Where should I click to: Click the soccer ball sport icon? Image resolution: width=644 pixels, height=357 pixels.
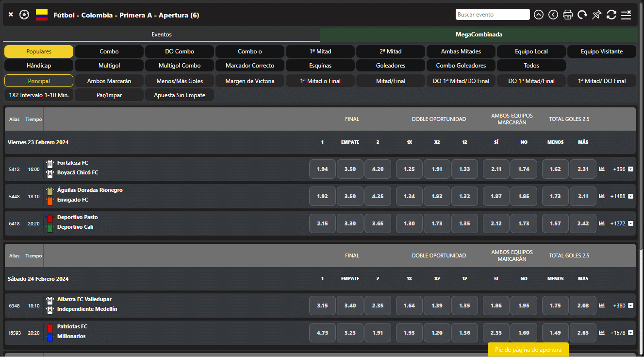(x=24, y=15)
